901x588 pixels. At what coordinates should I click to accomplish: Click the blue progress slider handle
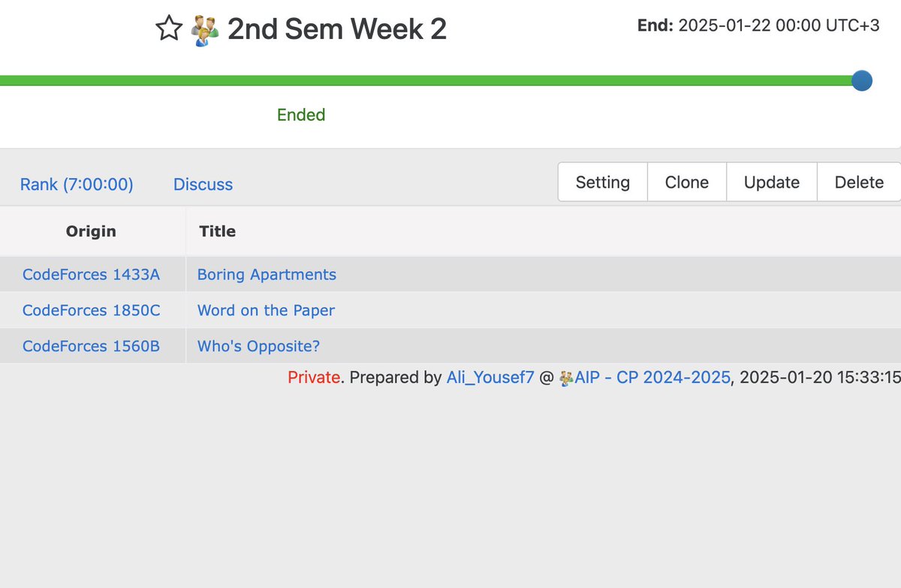(x=862, y=80)
